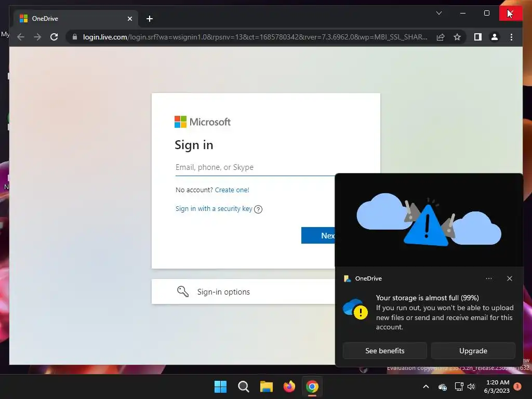Open the clock showing 1:20 AM

497,387
